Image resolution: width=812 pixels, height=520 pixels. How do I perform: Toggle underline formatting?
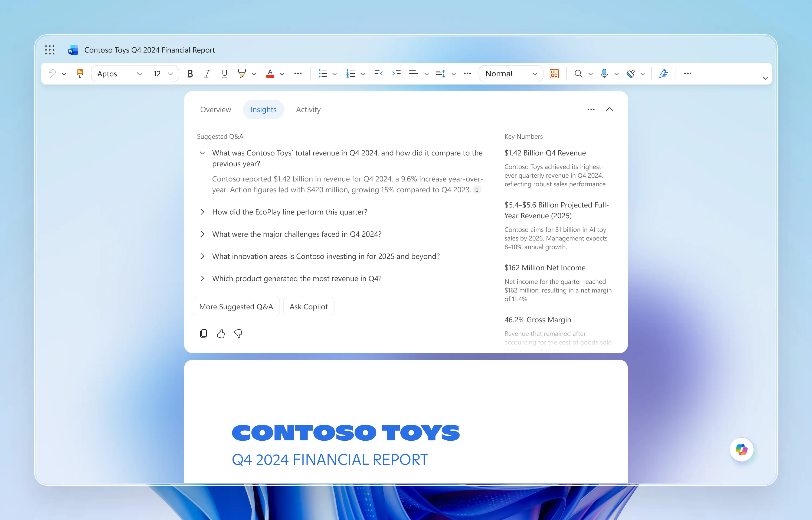224,74
